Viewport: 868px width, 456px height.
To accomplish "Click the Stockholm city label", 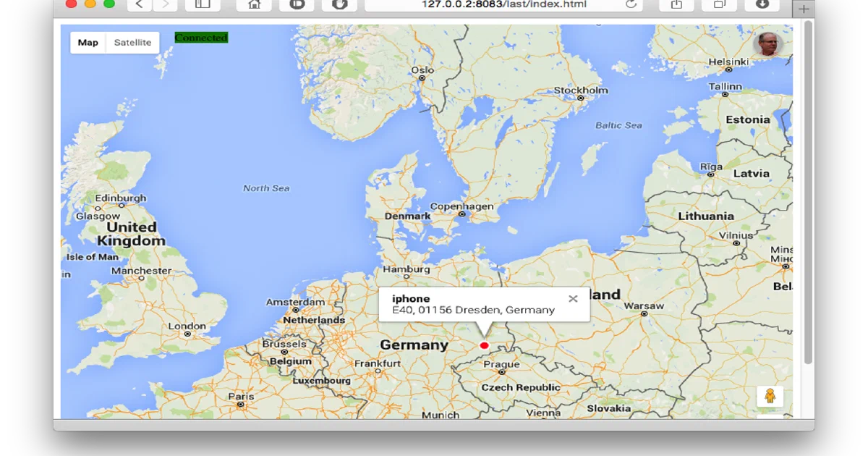I will pyautogui.click(x=581, y=90).
